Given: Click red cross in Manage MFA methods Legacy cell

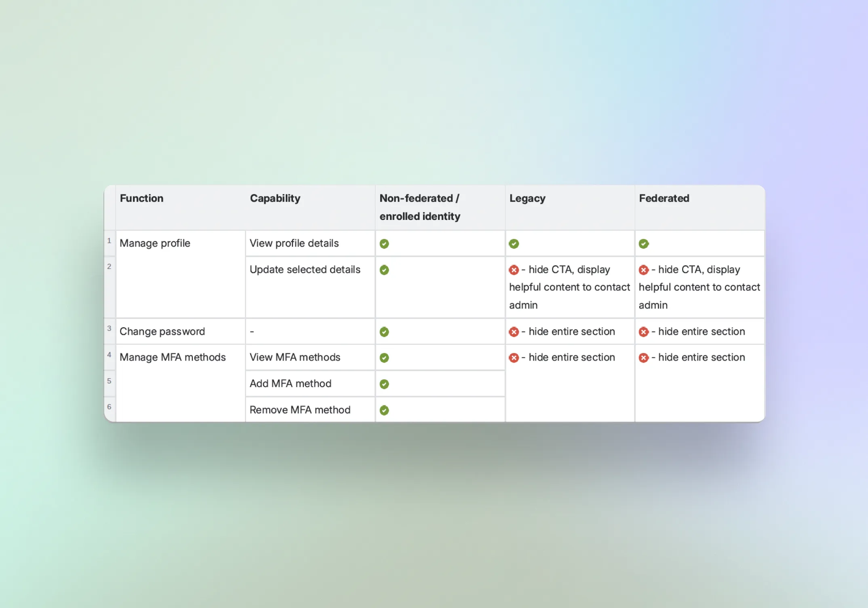Looking at the screenshot, I should 514,358.
